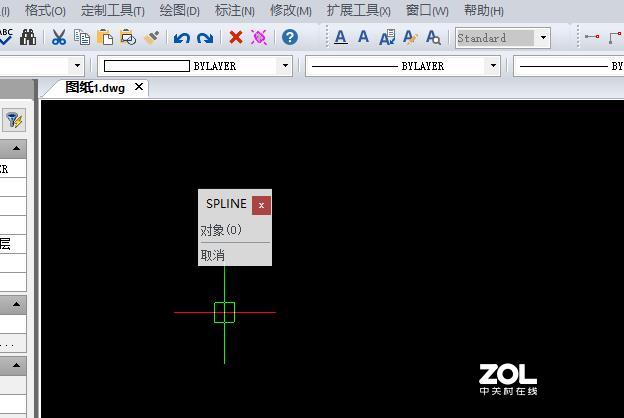Click the paste special icon
The width and height of the screenshot is (624, 418).
128,37
